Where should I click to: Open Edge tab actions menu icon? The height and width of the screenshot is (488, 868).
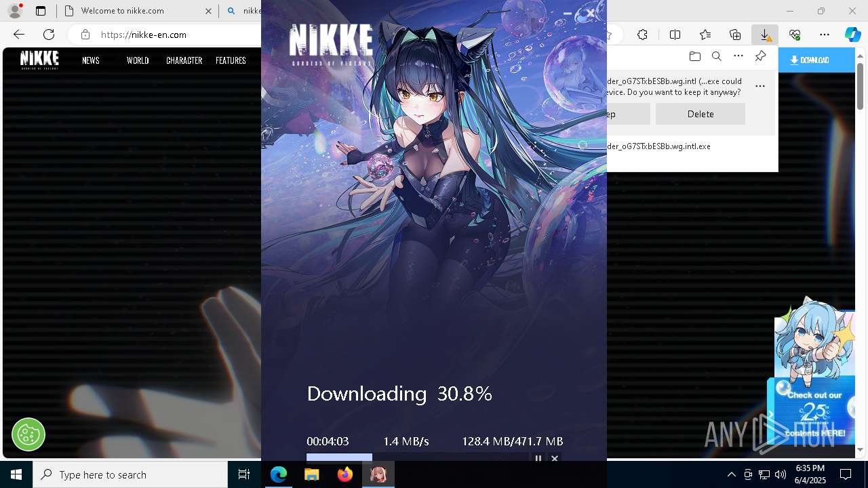[x=41, y=11]
